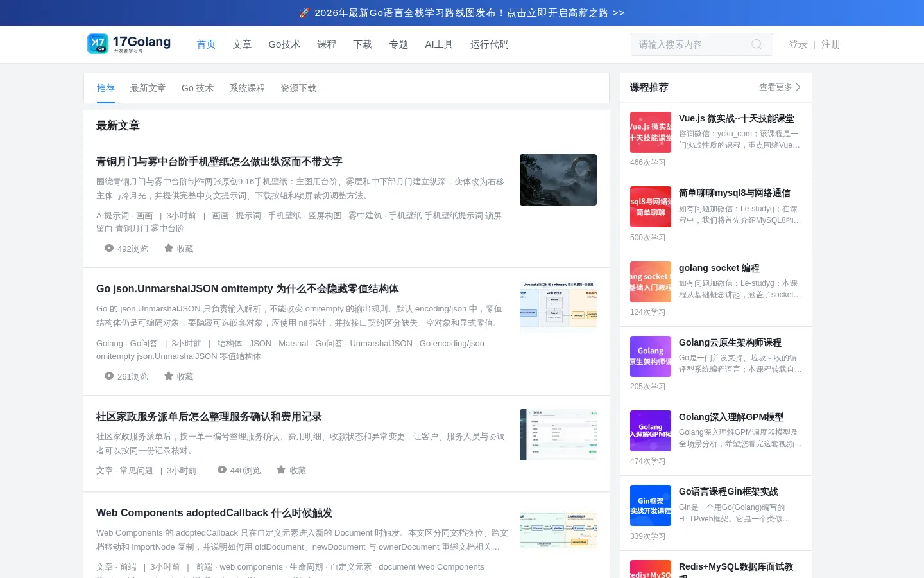Expand 查看更多 in 课程推荐

780,87
